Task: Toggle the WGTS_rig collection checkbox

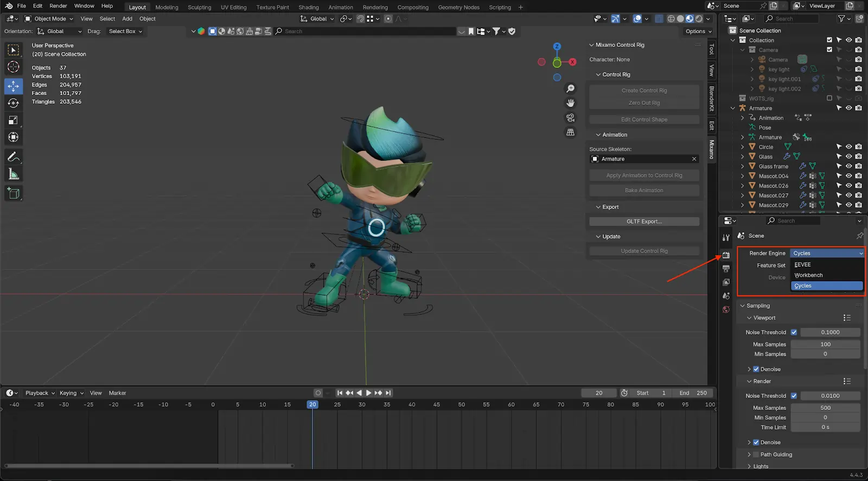Action: tap(829, 98)
